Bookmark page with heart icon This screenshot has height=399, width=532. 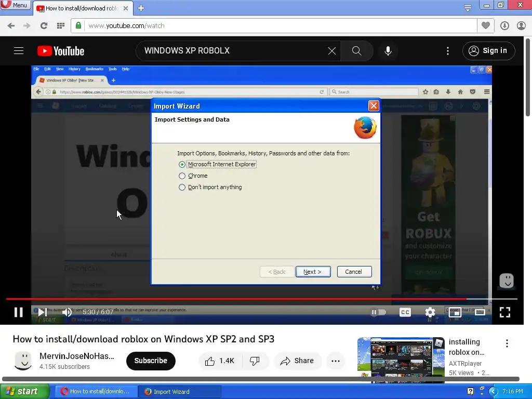[486, 25]
